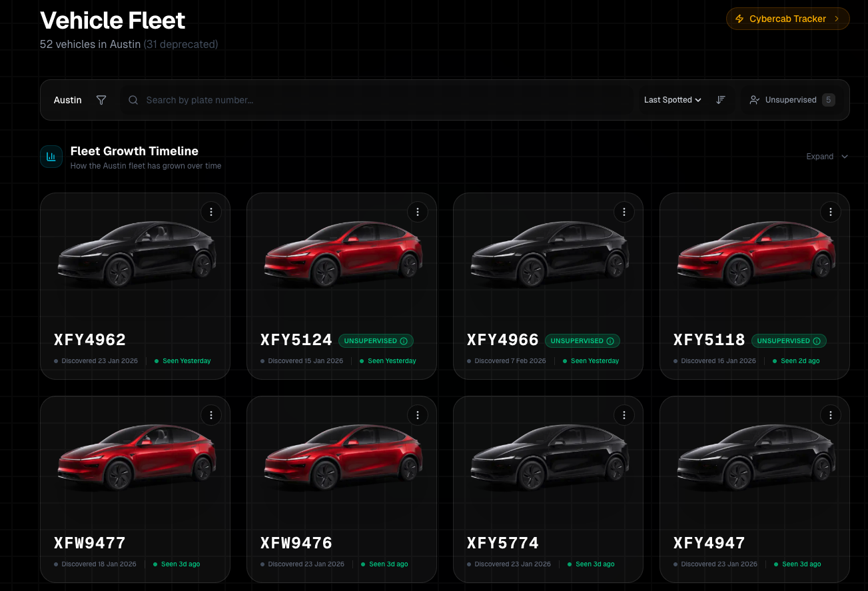Click the Fleet Growth Timeline chart icon

(x=51, y=157)
